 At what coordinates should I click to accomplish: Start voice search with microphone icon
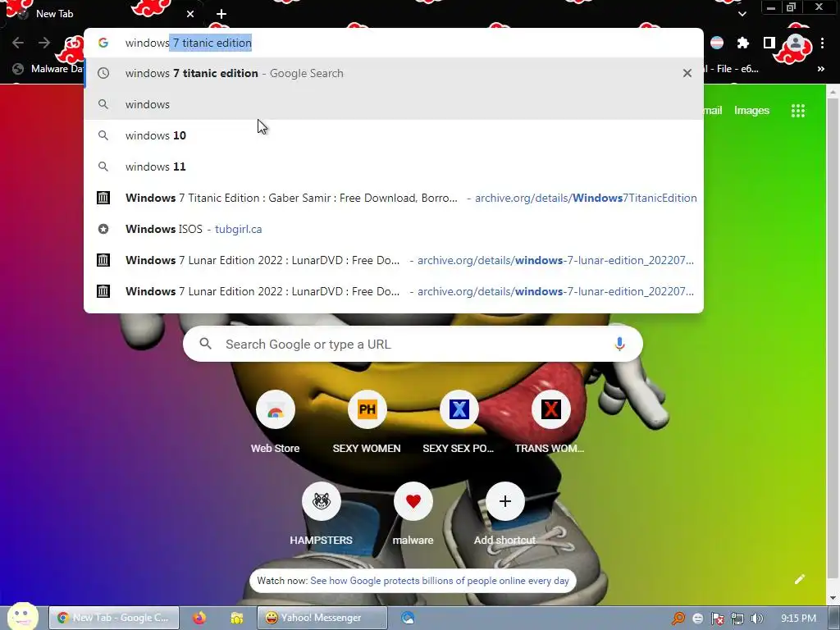pos(619,344)
